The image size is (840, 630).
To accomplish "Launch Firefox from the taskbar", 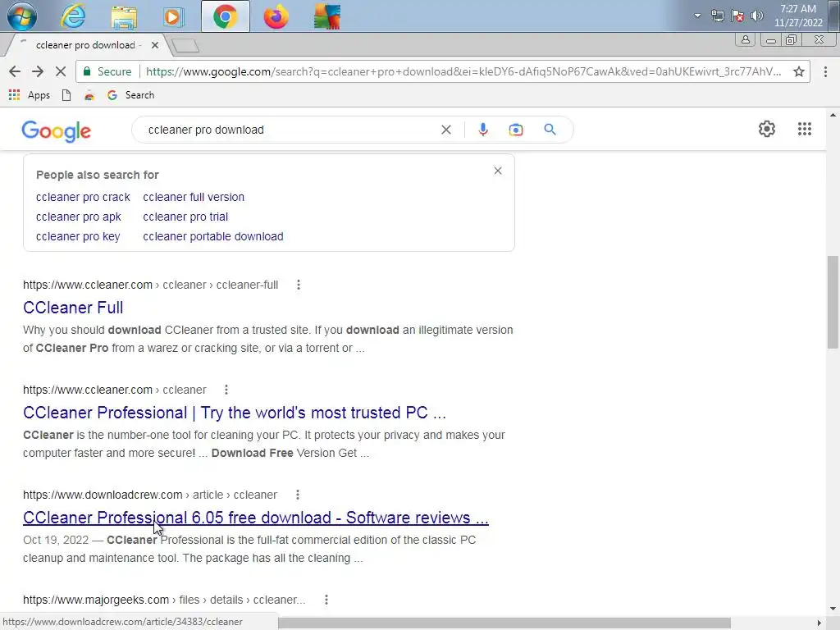I will coord(276,17).
